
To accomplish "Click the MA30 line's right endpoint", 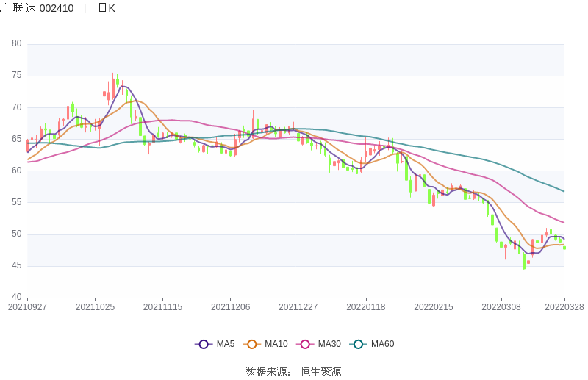I will pyautogui.click(x=564, y=222).
